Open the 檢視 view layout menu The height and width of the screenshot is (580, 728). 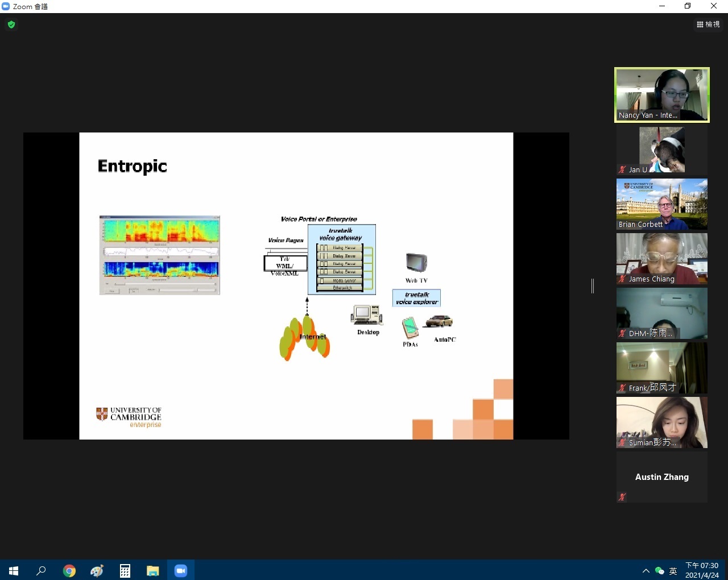coord(708,24)
